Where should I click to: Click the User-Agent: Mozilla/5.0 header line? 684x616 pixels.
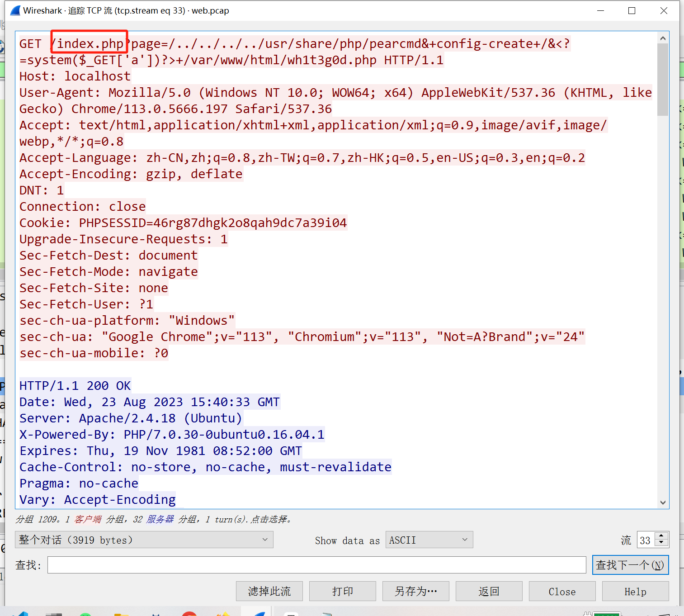tap(335, 92)
